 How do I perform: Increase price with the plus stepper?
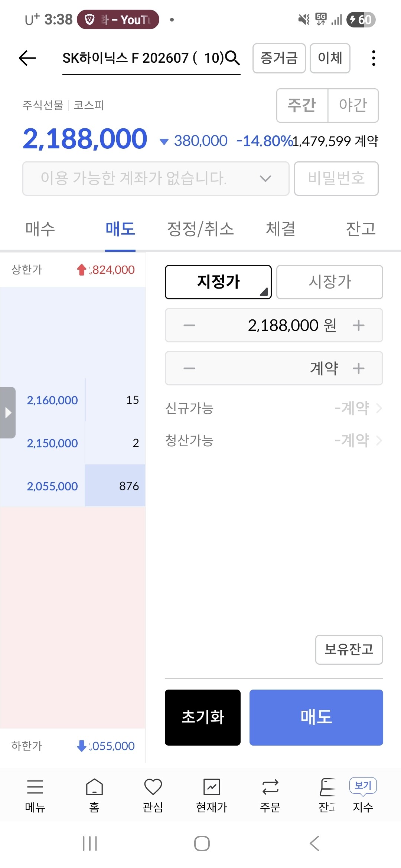point(359,325)
